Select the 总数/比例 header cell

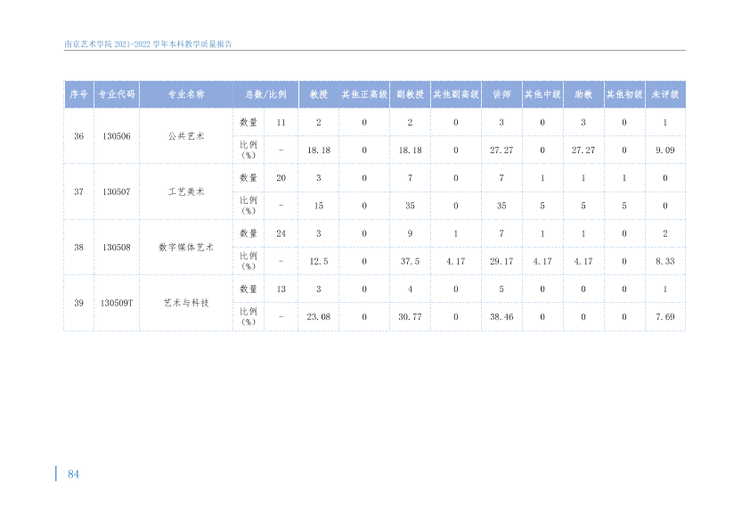click(x=265, y=94)
